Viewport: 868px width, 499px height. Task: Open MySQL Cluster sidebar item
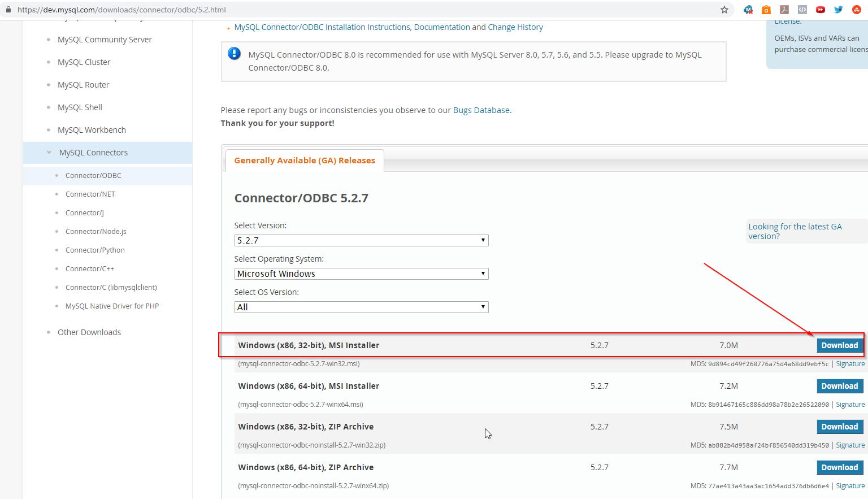tap(84, 62)
